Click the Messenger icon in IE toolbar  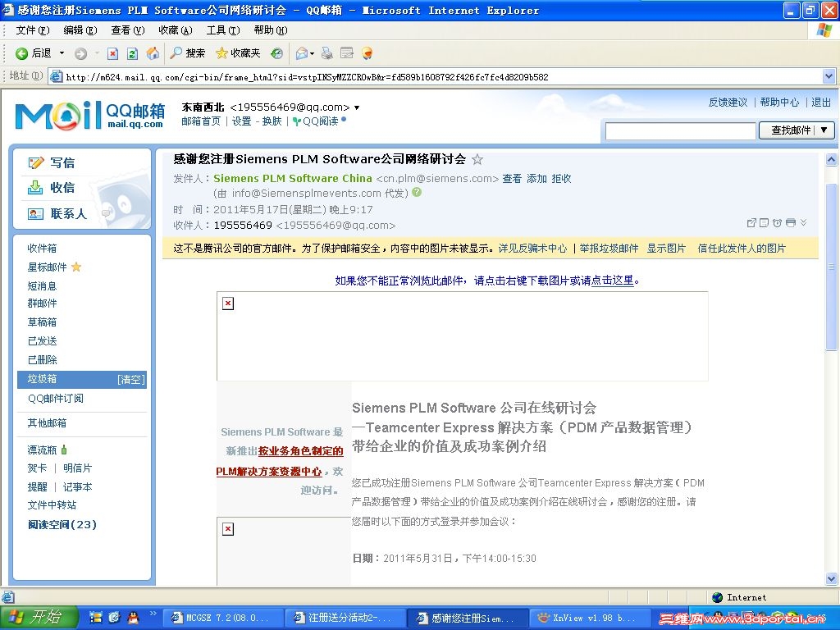tap(367, 53)
